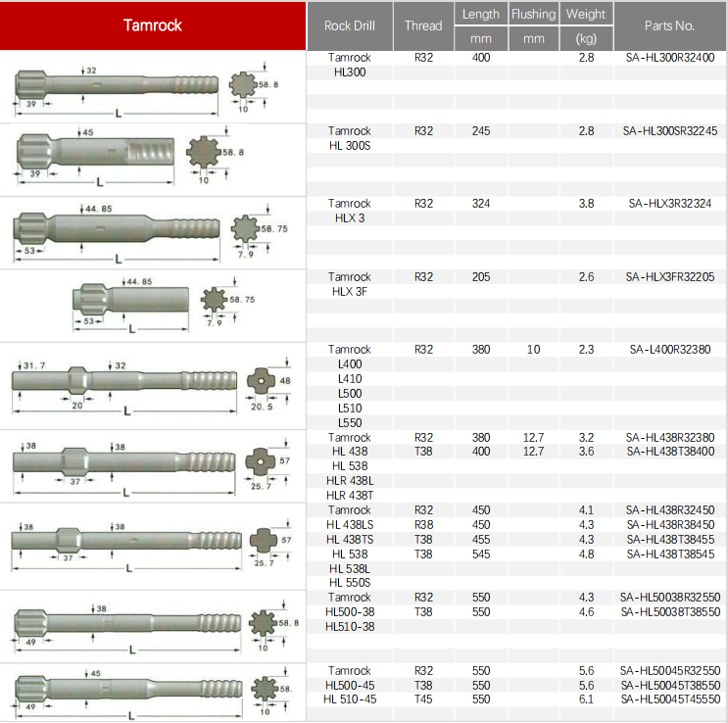728x723 pixels.
Task: Click the Rock Drill column header
Action: [350, 26]
